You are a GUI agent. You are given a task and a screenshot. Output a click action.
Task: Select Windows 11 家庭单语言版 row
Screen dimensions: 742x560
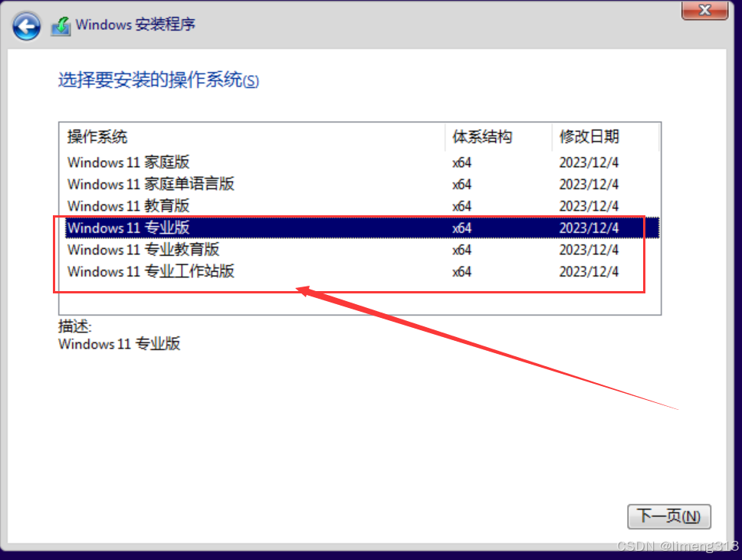pos(362,184)
